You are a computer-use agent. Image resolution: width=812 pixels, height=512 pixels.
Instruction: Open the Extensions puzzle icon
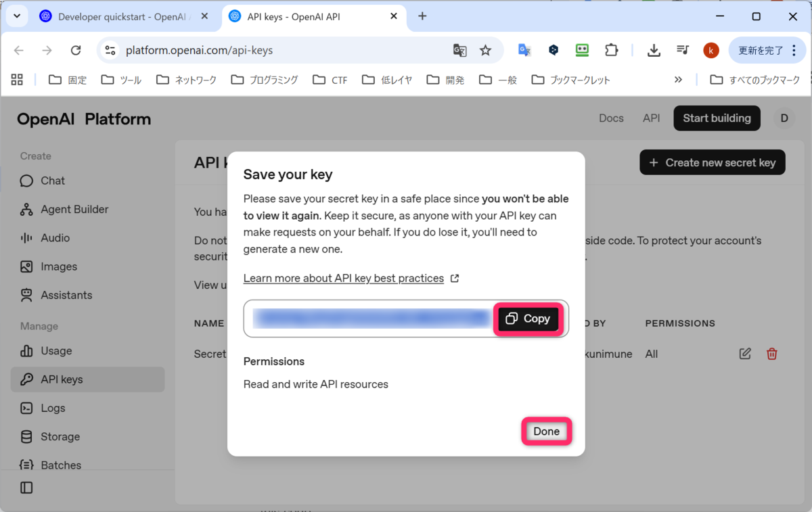pyautogui.click(x=611, y=50)
